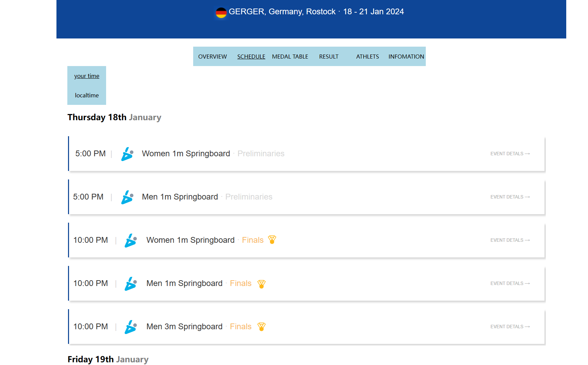This screenshot has width=588, height=365.
Task: Open the Result tab
Action: 329,57
